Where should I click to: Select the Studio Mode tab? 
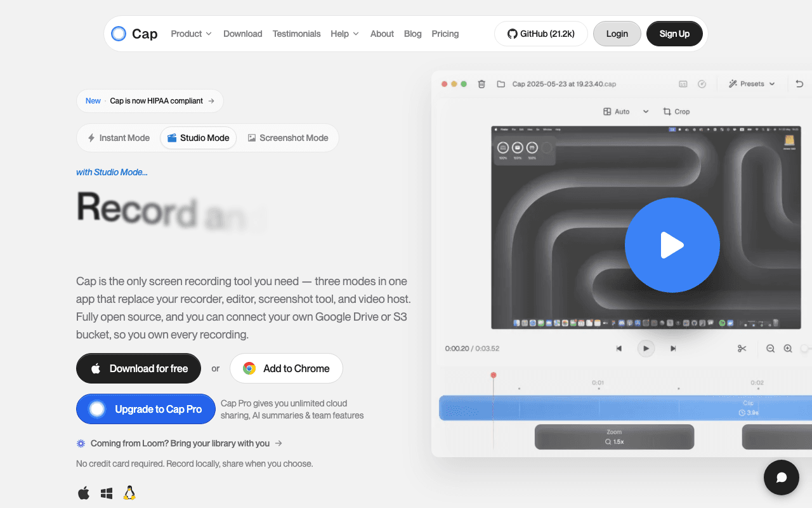point(198,138)
